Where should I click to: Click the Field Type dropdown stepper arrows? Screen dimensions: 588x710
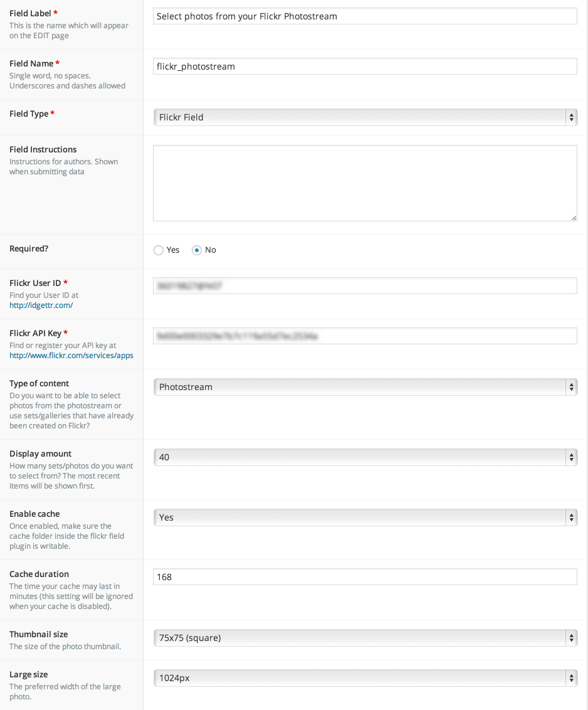[x=571, y=117]
